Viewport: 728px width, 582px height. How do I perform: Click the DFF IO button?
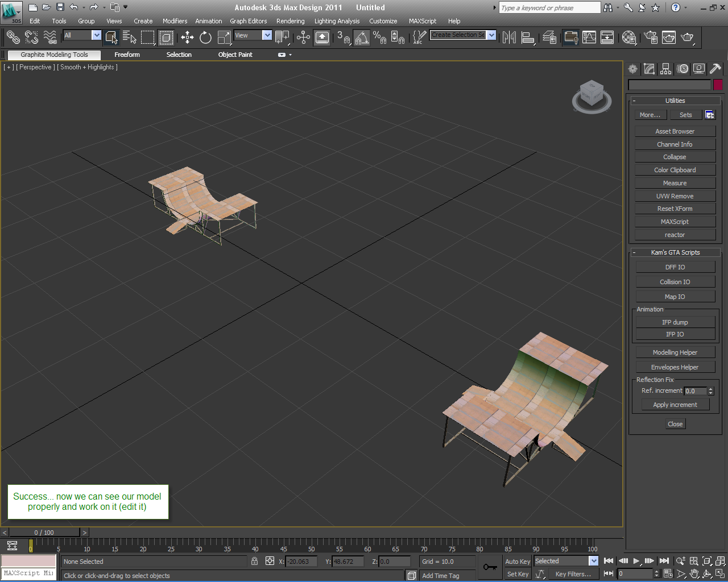point(675,267)
